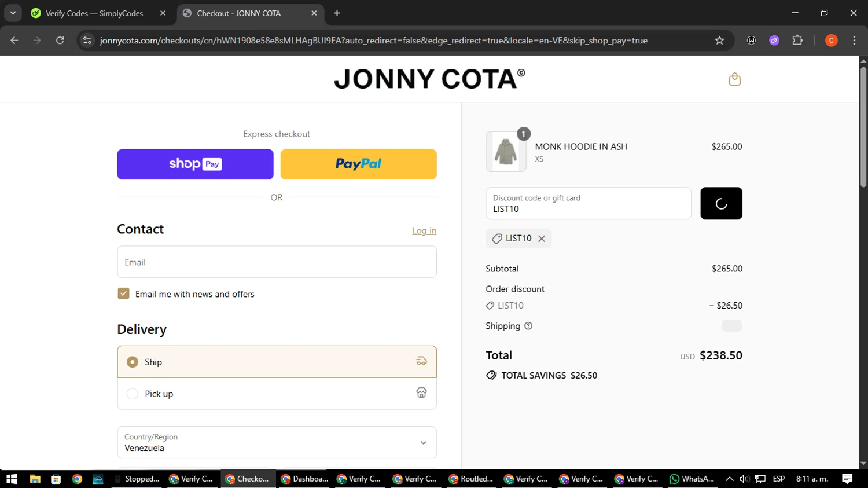Open the shopping bag cart icon

[x=734, y=79]
